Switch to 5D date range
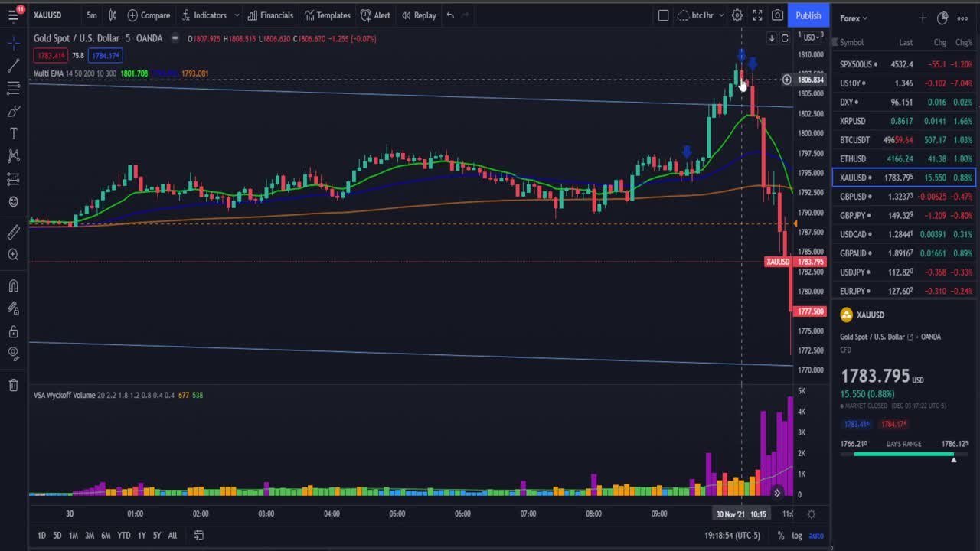Viewport: 980px width, 551px height. tap(57, 536)
